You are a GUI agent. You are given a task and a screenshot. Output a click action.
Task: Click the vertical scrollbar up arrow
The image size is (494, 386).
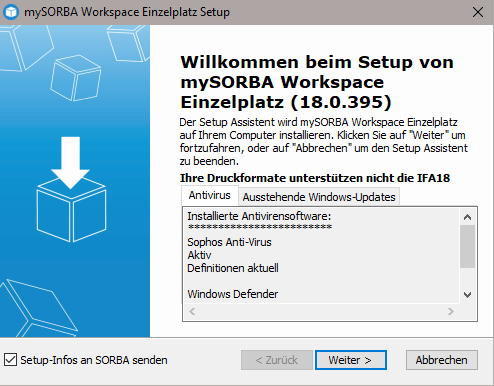pos(467,217)
